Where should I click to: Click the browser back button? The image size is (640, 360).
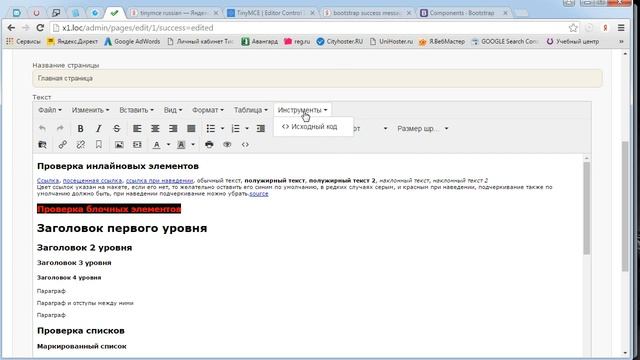click(11, 28)
